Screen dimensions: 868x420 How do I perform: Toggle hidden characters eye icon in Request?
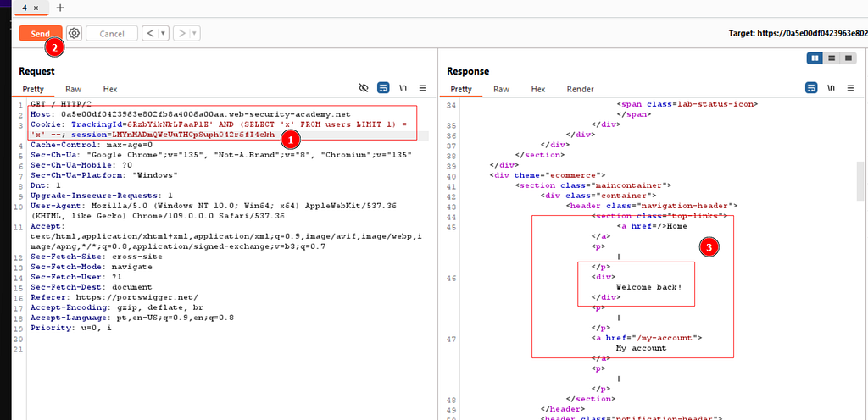[x=364, y=87]
